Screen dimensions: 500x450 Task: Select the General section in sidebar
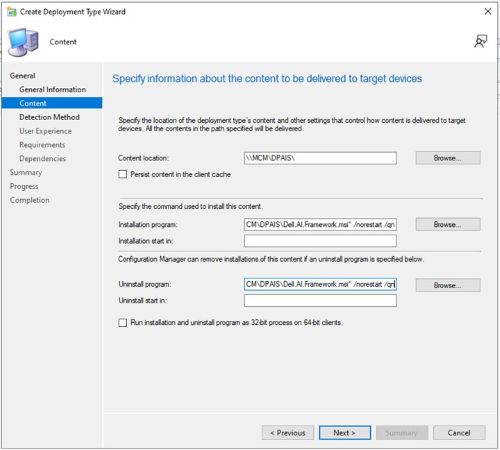click(x=22, y=76)
